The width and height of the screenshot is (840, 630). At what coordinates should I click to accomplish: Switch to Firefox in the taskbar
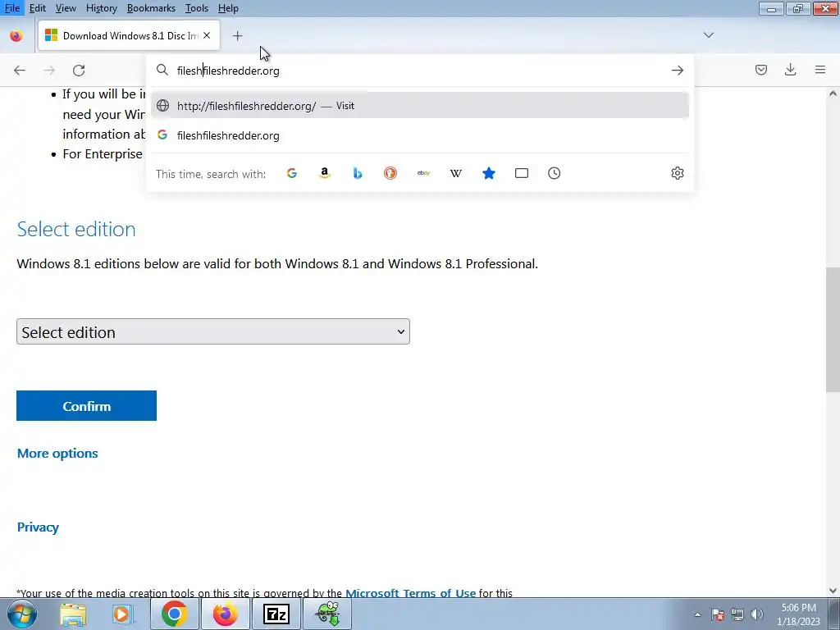tap(225, 614)
